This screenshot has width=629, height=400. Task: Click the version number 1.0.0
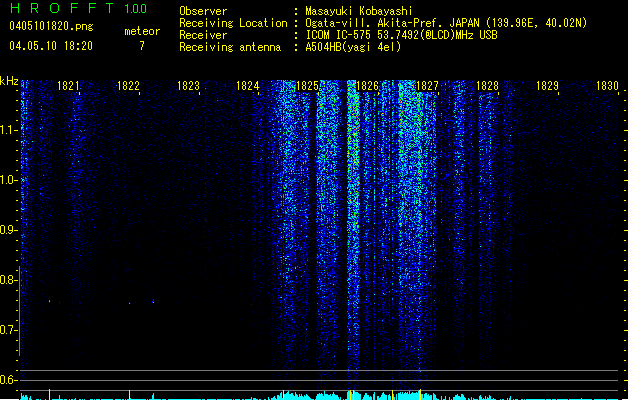pos(136,9)
